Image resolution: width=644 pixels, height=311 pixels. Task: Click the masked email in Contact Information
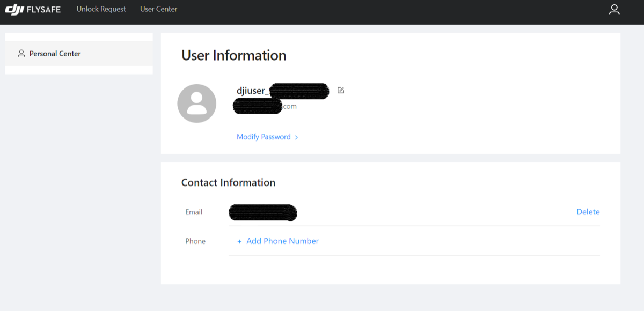click(x=263, y=212)
